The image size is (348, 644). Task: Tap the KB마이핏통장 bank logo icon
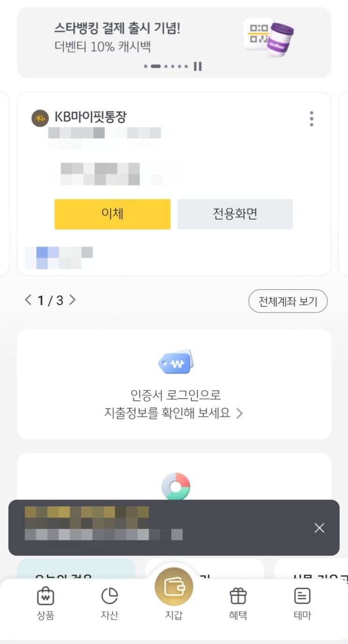click(x=40, y=118)
